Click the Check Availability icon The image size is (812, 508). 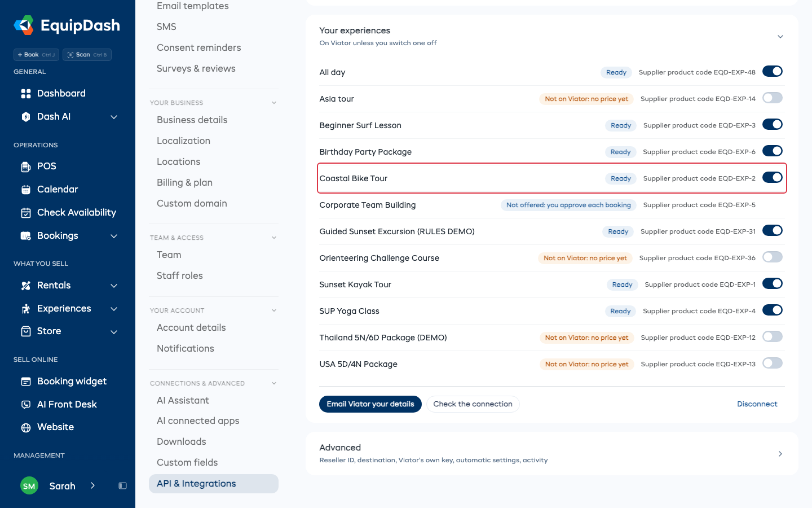pyautogui.click(x=25, y=213)
